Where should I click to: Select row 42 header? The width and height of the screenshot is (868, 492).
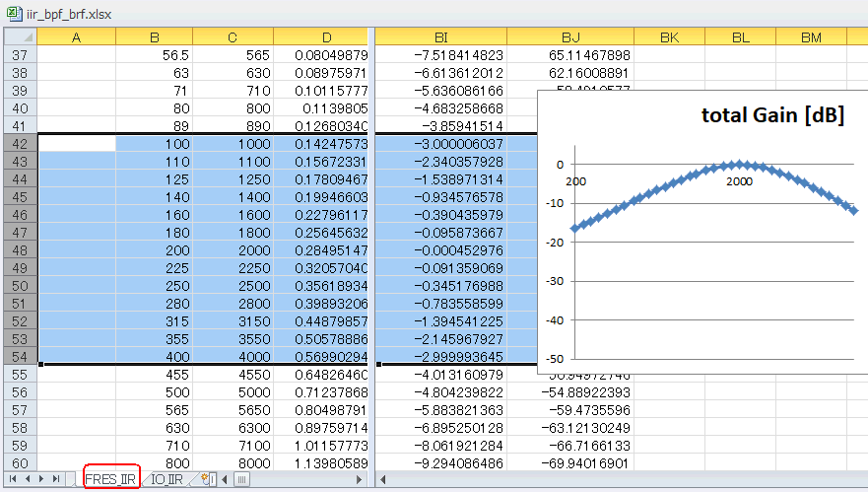point(21,144)
